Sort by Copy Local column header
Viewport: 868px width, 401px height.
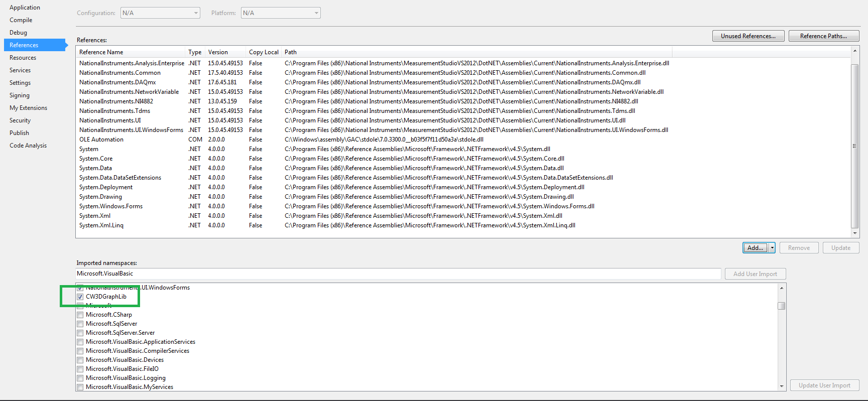click(264, 52)
